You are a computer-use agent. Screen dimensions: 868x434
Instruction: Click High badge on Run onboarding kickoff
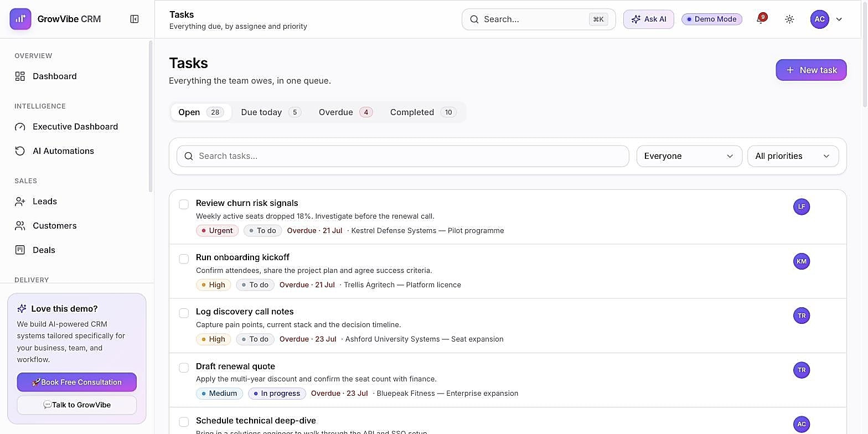213,285
